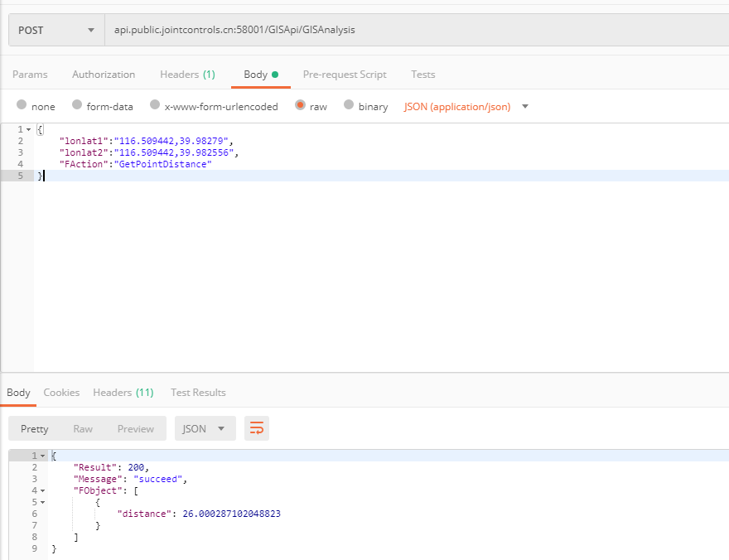Click the "FObject" key in response
Screen dimensions: 729x560
(98, 490)
